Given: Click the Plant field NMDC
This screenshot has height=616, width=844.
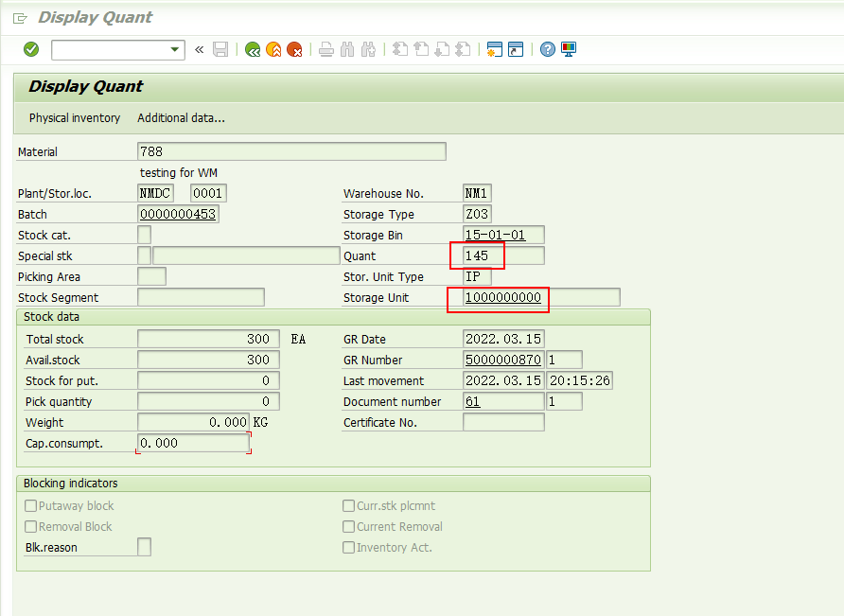Looking at the screenshot, I should [155, 193].
